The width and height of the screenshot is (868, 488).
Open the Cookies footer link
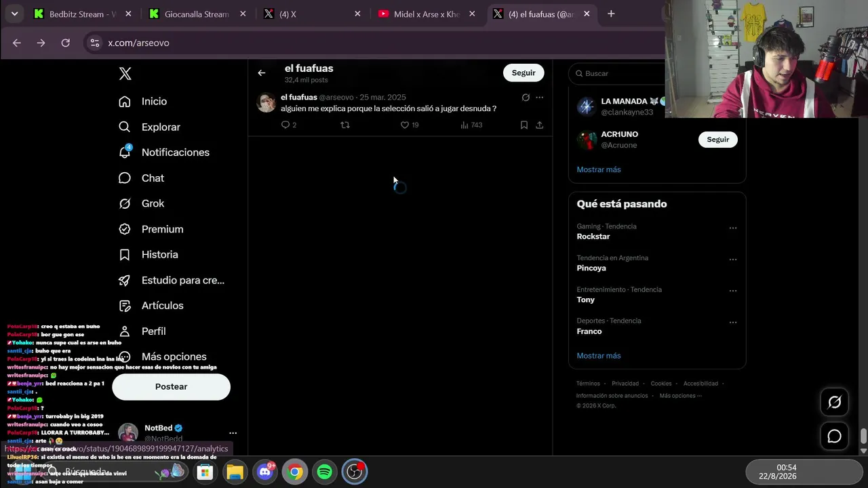tap(661, 384)
